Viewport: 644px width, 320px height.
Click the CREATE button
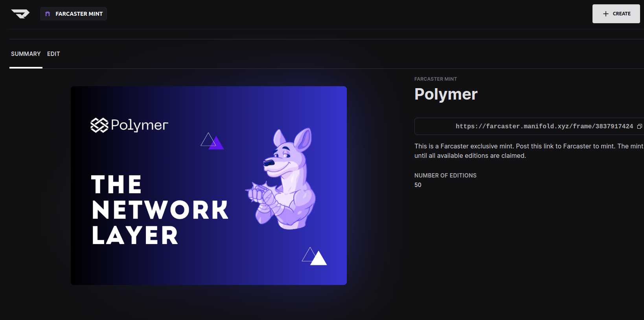(616, 14)
